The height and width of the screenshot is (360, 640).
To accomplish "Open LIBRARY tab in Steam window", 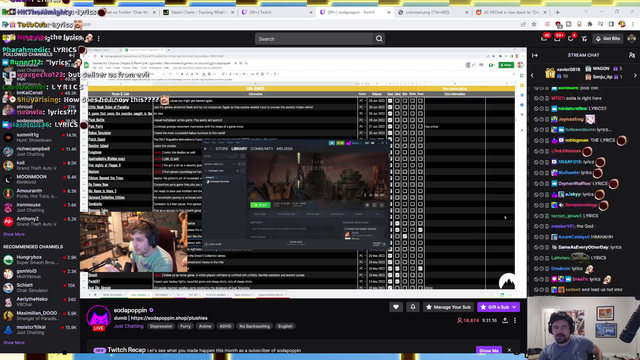I will pyautogui.click(x=239, y=149).
